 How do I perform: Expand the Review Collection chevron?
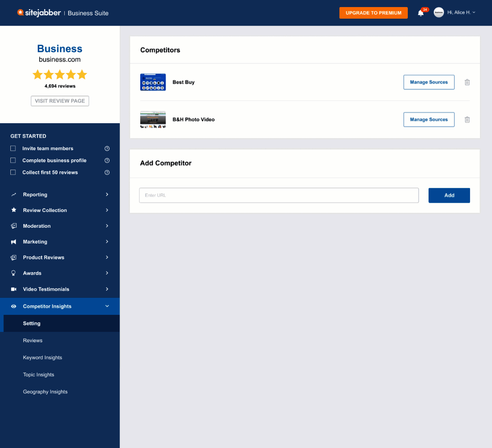click(107, 210)
